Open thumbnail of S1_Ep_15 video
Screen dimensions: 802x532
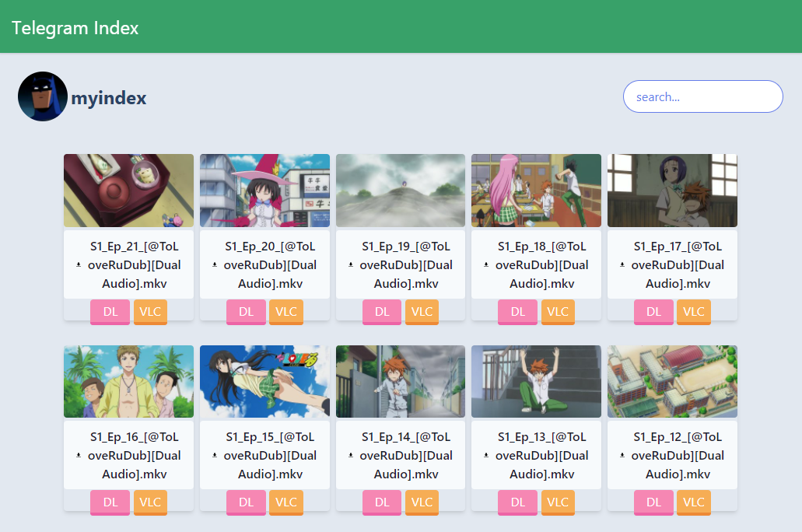(265, 382)
